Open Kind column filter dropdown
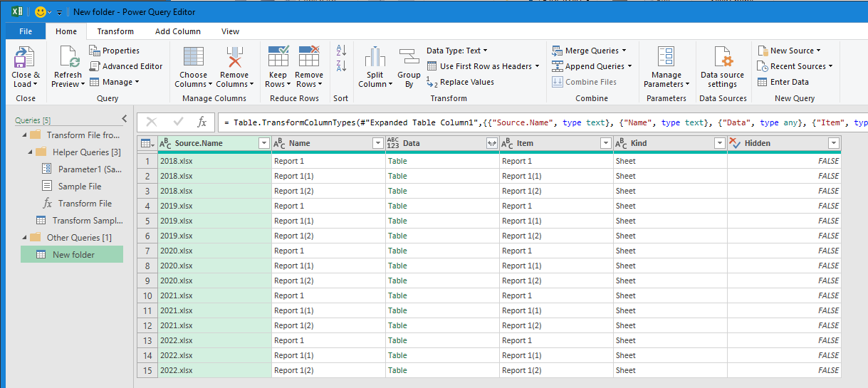 (719, 143)
